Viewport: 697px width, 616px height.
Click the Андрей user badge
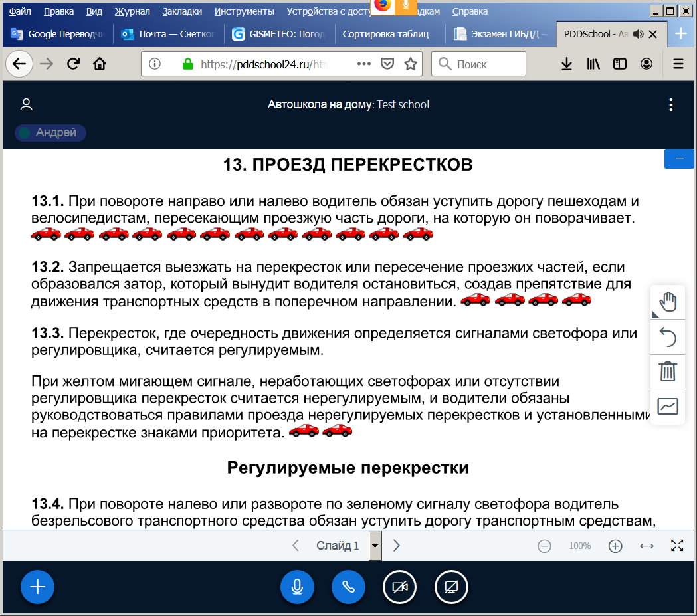[50, 132]
